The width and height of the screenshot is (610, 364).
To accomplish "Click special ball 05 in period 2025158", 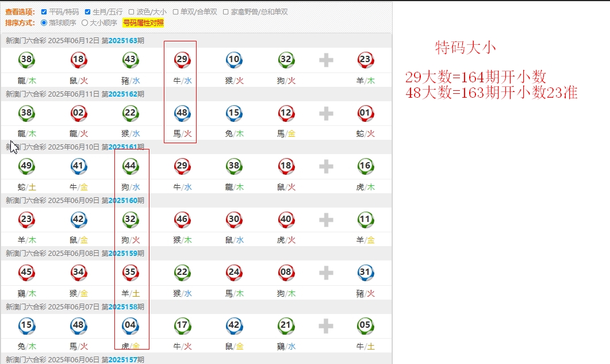I will 365,326.
